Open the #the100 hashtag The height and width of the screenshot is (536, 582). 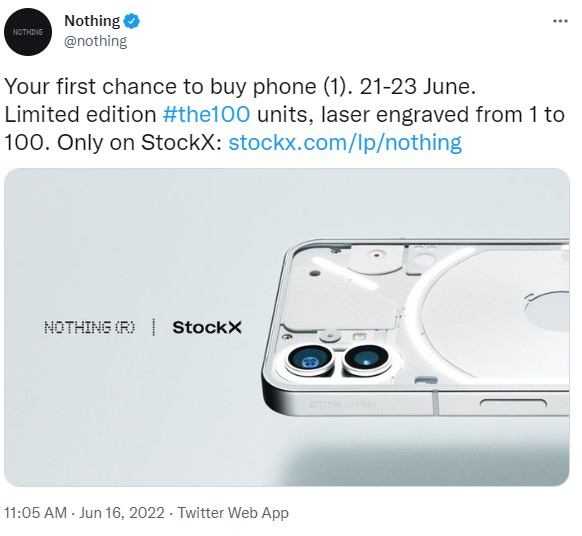coord(206,114)
